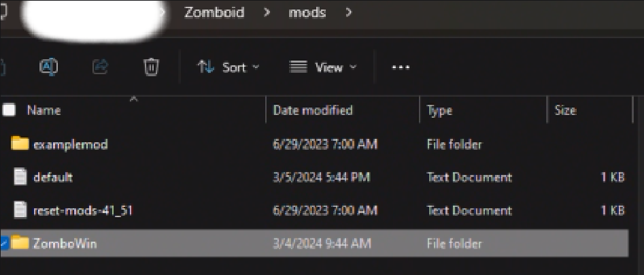Click the Delete trash can icon
The width and height of the screenshot is (644, 275).
(151, 67)
